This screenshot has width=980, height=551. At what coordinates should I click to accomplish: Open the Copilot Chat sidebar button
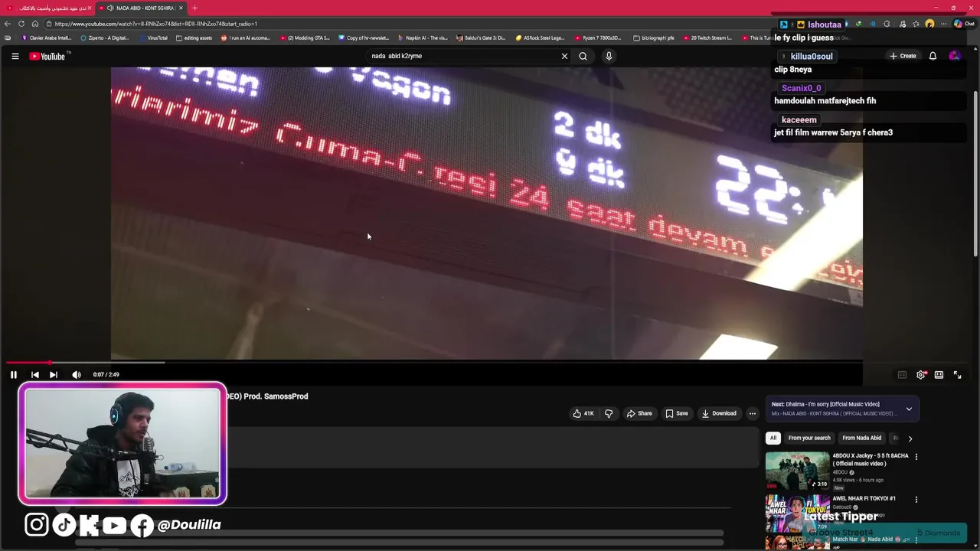click(x=964, y=24)
